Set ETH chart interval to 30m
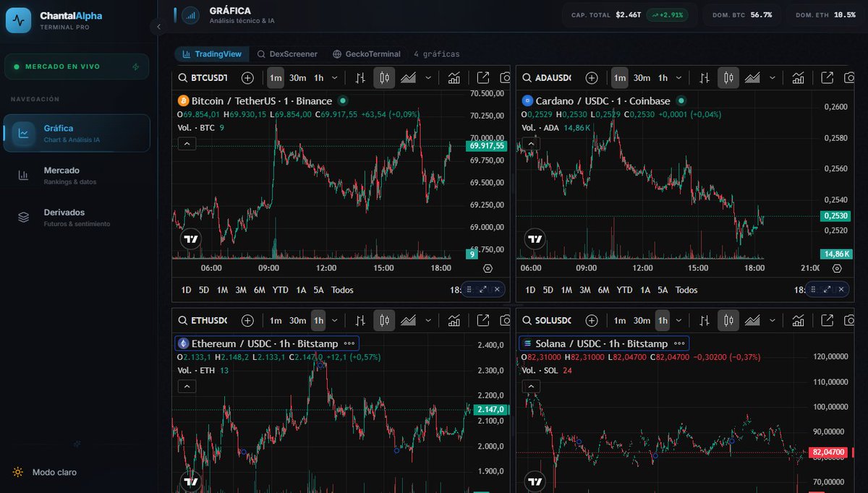The height and width of the screenshot is (493, 868). click(297, 320)
